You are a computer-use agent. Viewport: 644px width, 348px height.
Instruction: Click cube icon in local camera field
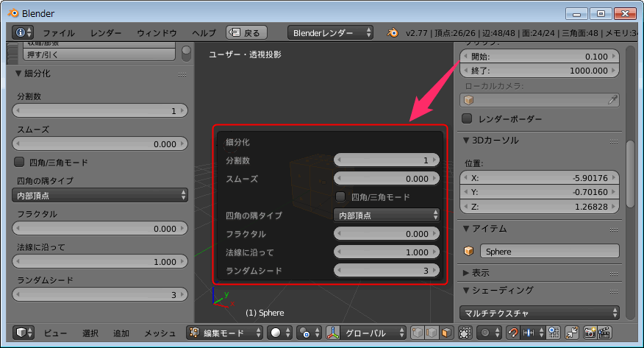click(468, 100)
